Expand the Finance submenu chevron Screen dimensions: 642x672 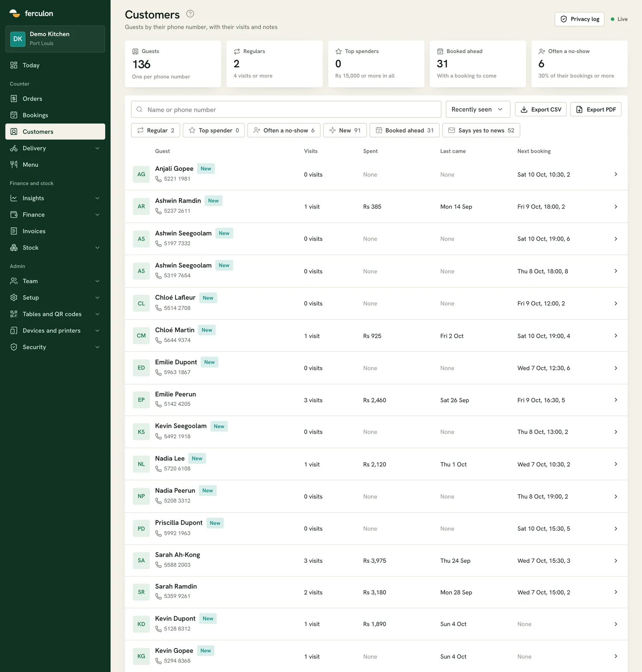click(97, 215)
